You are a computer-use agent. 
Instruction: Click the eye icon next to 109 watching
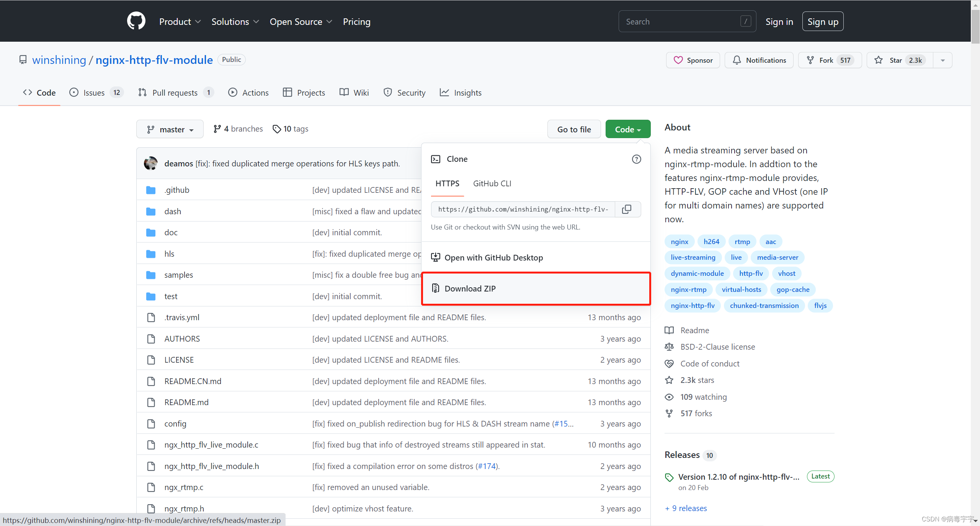[669, 397]
